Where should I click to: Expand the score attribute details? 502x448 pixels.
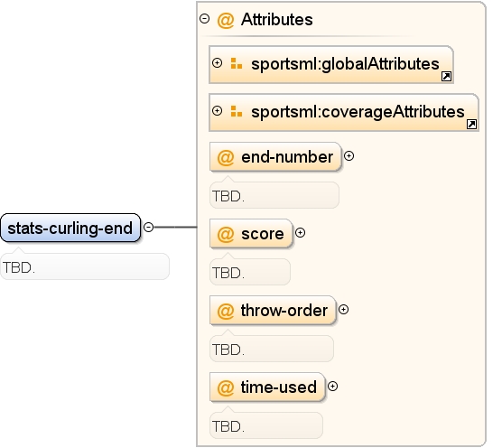300,233
